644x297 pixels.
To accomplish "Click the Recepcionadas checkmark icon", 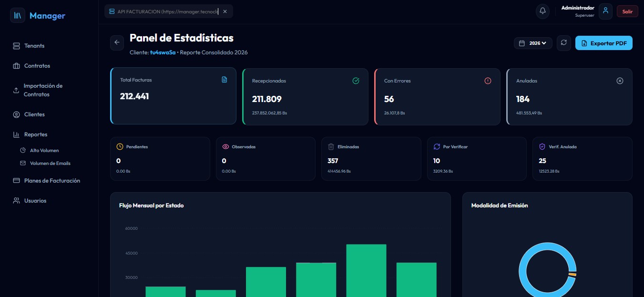I will click(x=356, y=81).
